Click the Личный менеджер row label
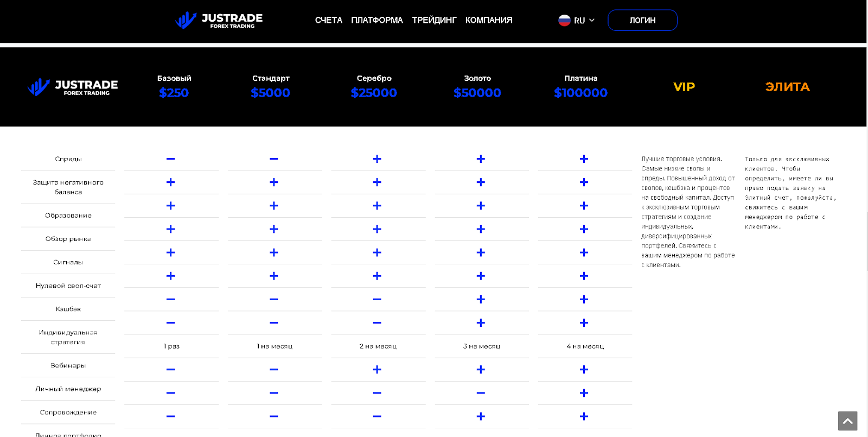Viewport: 868px width, 437px height. (68, 389)
